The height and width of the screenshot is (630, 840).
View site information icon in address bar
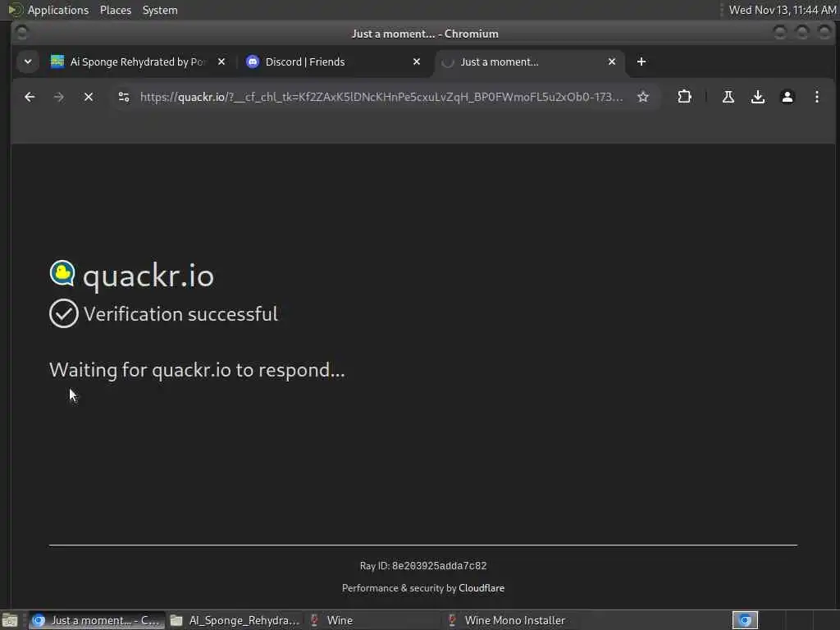pyautogui.click(x=124, y=97)
